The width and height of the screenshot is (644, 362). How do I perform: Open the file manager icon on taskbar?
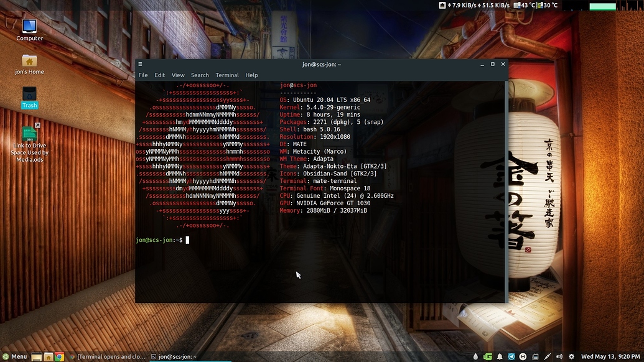click(49, 356)
